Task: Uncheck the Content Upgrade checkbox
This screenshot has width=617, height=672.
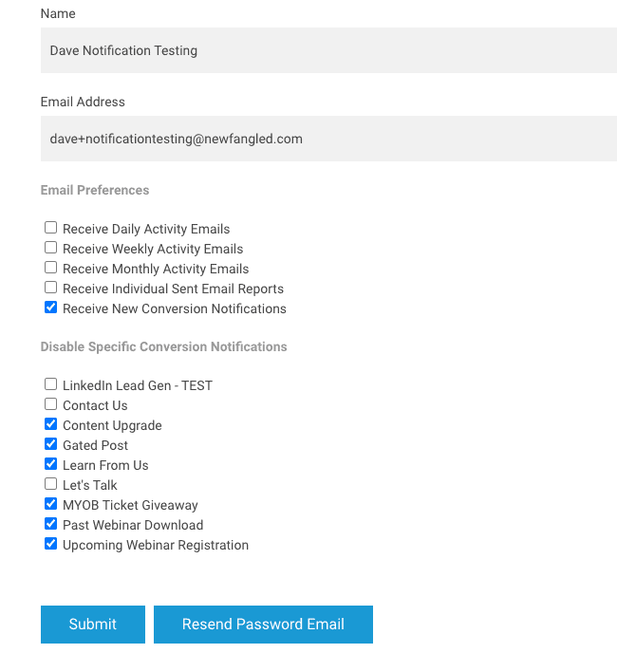Action: (x=50, y=424)
